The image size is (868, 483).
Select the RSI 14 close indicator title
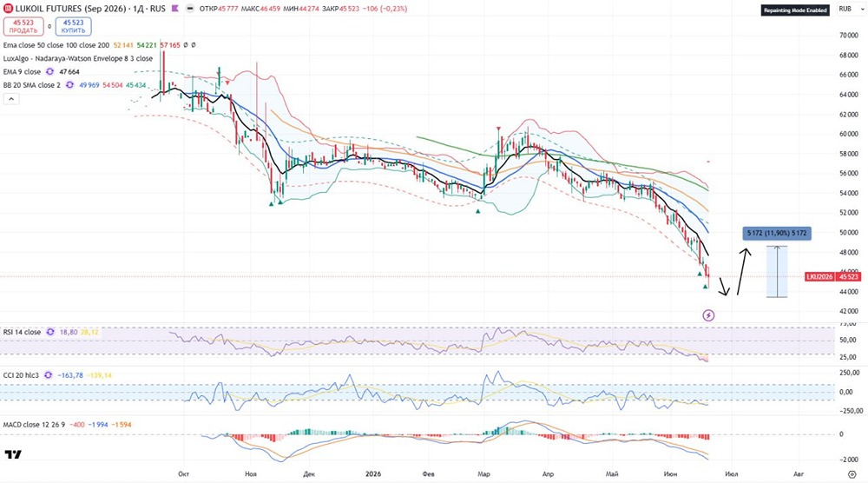point(22,332)
